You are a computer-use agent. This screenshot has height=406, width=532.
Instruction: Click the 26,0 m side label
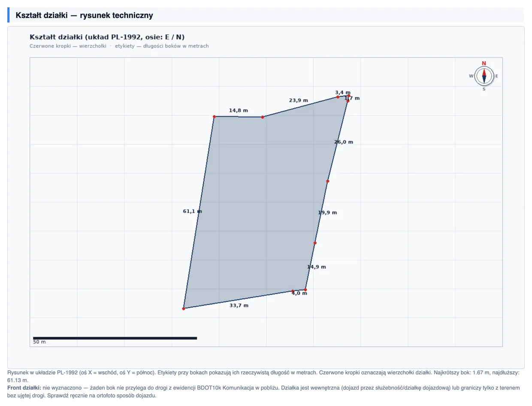click(x=344, y=142)
